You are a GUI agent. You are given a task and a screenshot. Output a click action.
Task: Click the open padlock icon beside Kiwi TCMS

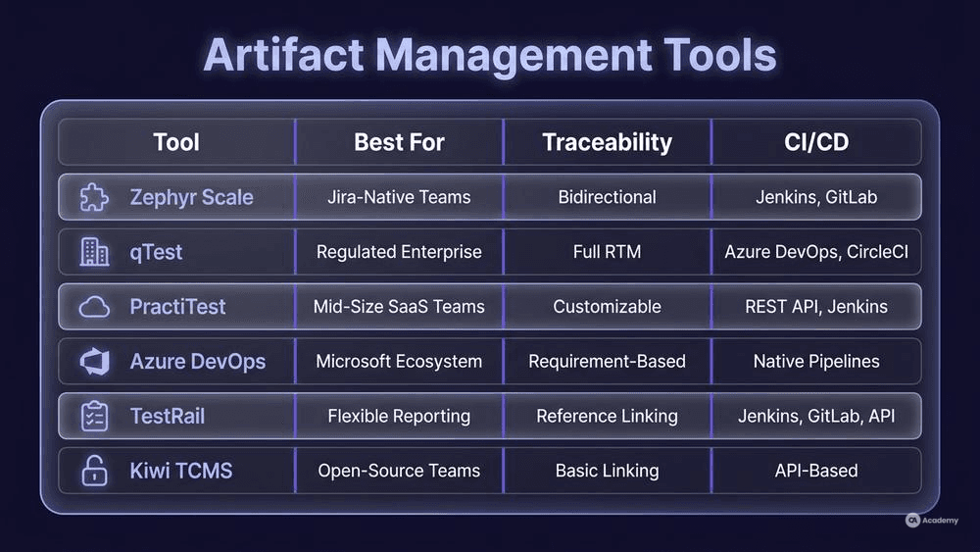[94, 470]
